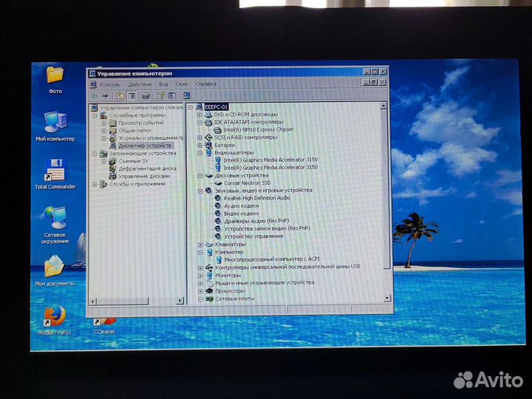The image size is (532, 399).
Task: Expand the Просмотр событий node
Action: click(104, 123)
